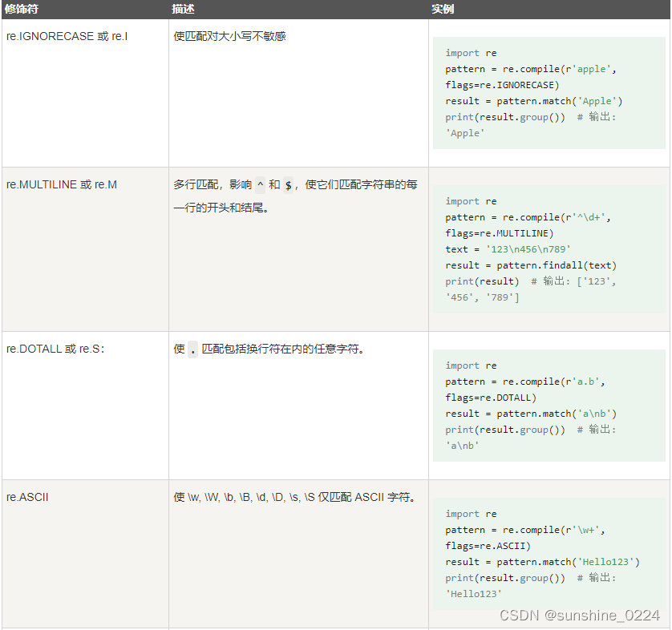The image size is (672, 630).
Task: Click the flags=re.DOTALL code line
Action: 492,398
